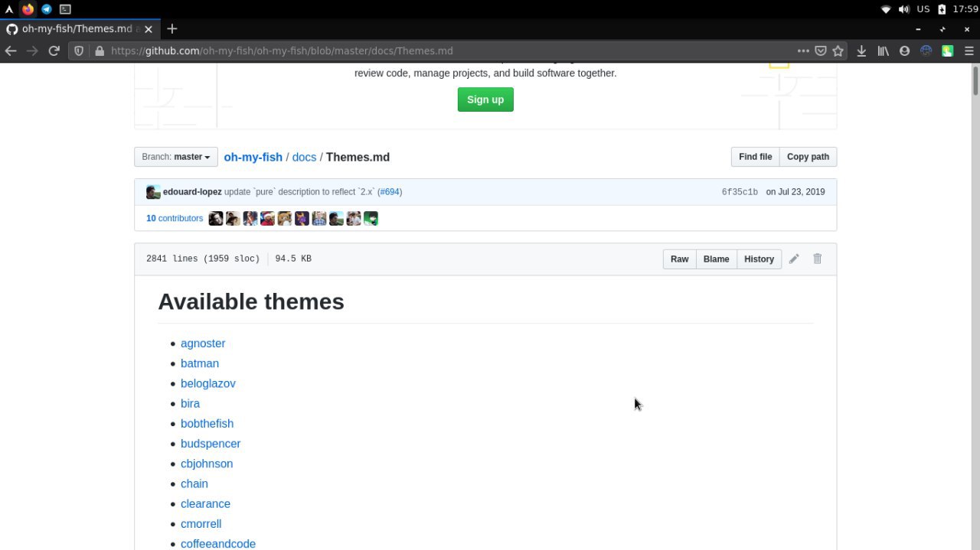The image size is (980, 550).
Task: Open the Firefox account icon
Action: [904, 50]
